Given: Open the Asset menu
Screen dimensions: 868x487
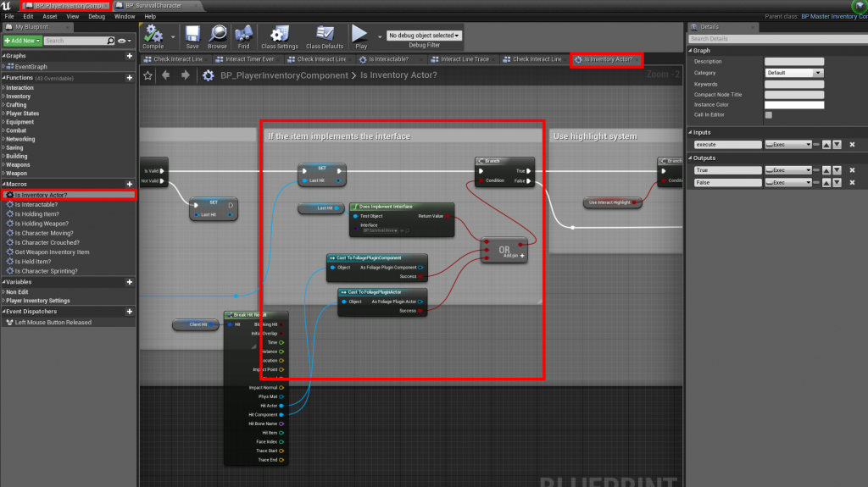Looking at the screenshot, I should (x=50, y=17).
